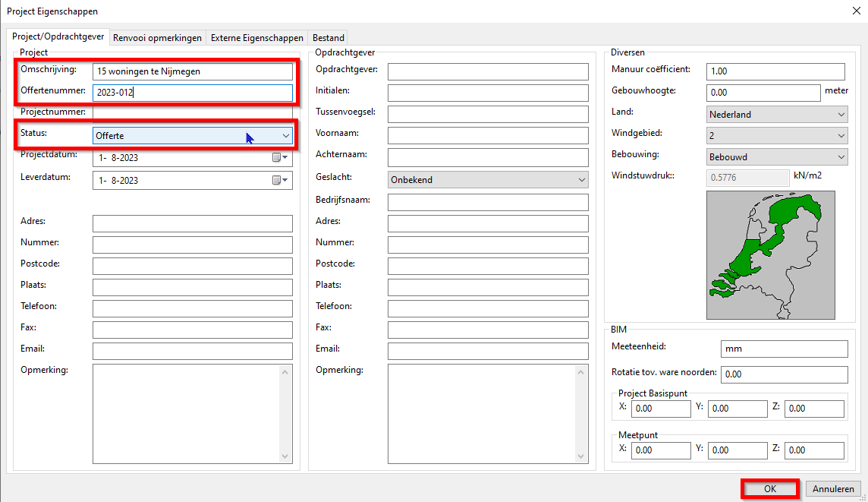Confirm with the OK button

(x=769, y=489)
